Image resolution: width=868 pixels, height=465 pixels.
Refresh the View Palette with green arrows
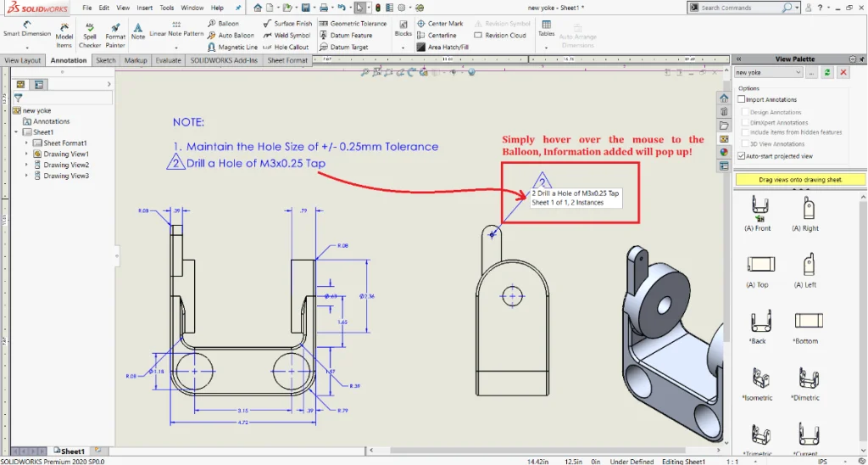pyautogui.click(x=827, y=73)
